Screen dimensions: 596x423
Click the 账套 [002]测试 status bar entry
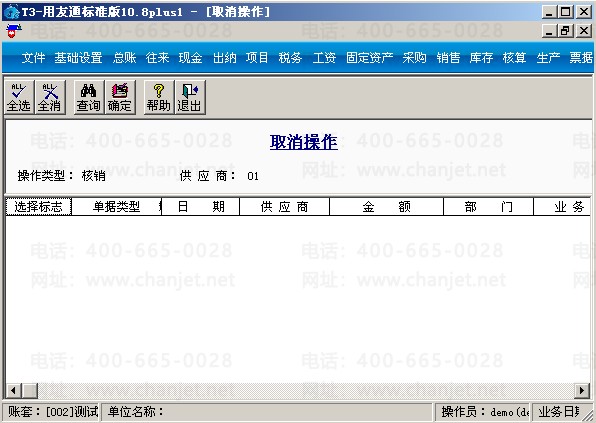click(x=52, y=412)
